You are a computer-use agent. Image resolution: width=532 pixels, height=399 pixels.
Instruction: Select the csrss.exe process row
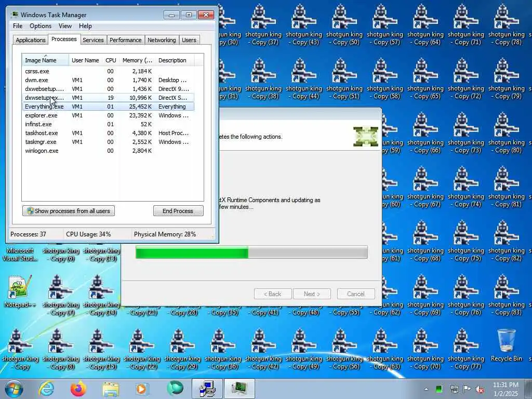tap(108, 71)
